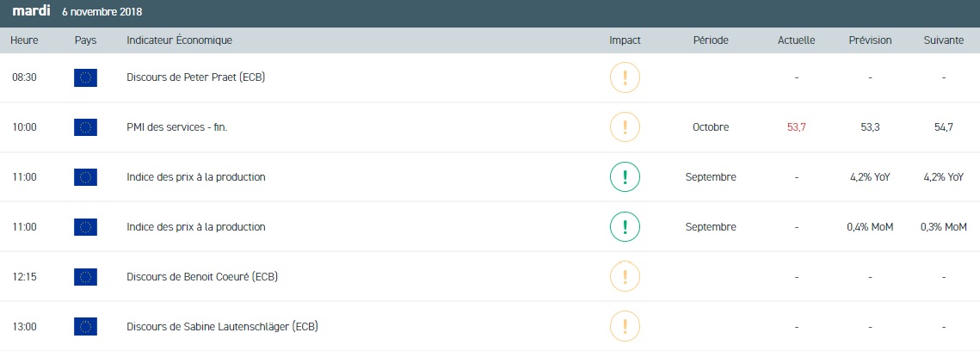Open Discours de Sabine Lautenschläger (ECB) event
Screen dimensions: 980x351
223,327
